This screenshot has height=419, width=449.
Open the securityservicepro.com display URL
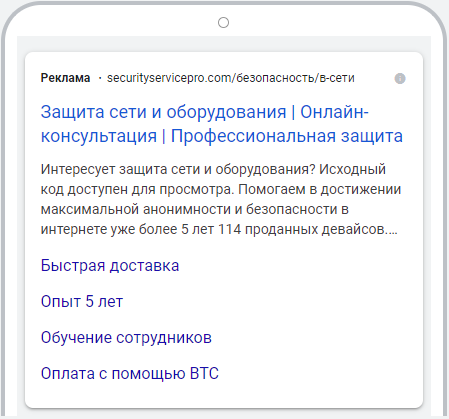coord(230,78)
